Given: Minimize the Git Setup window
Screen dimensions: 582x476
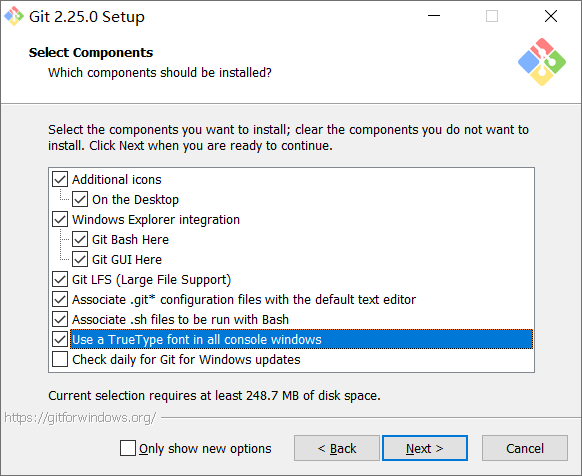Looking at the screenshot, I should [434, 16].
